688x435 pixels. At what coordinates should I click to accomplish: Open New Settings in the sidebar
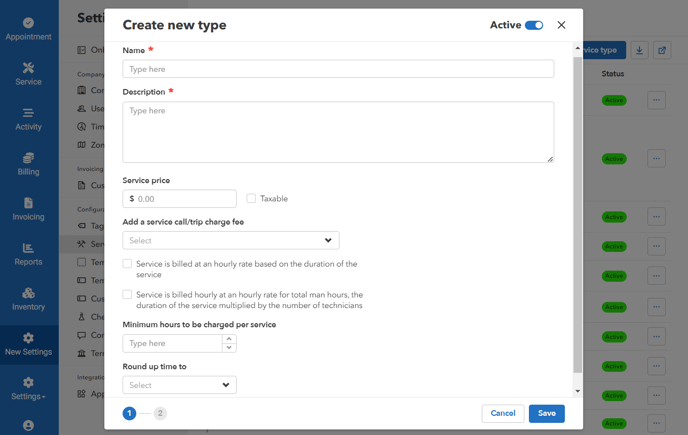pos(28,344)
